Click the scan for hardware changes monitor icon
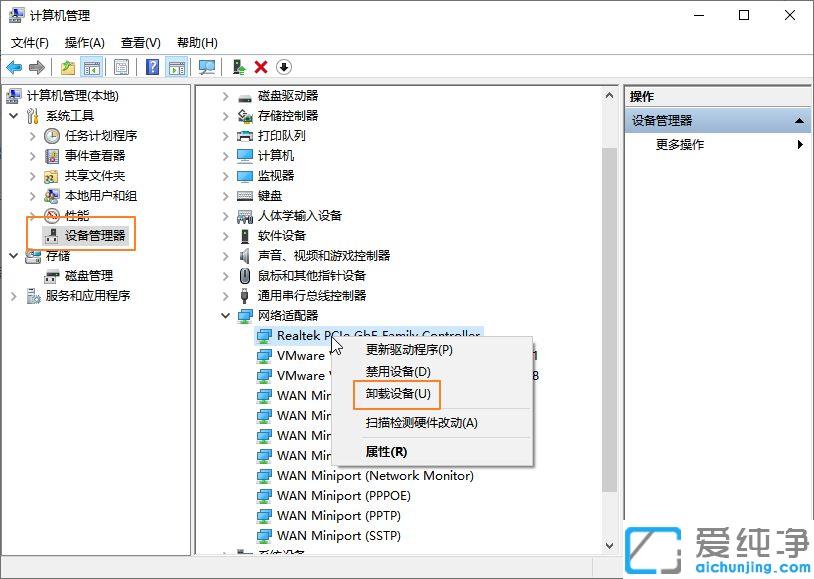This screenshot has height=579, width=814. 207,67
